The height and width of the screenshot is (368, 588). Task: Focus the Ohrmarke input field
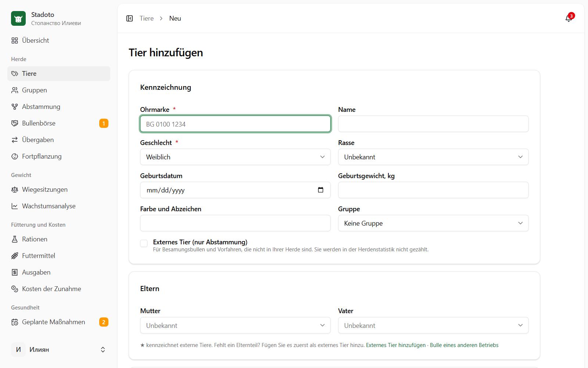[x=235, y=124]
